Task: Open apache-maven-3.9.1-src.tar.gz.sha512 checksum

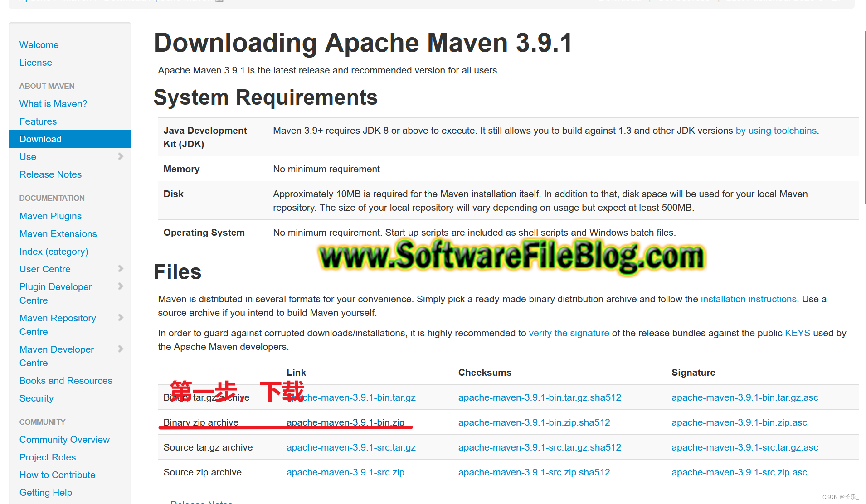Action: pyautogui.click(x=540, y=447)
